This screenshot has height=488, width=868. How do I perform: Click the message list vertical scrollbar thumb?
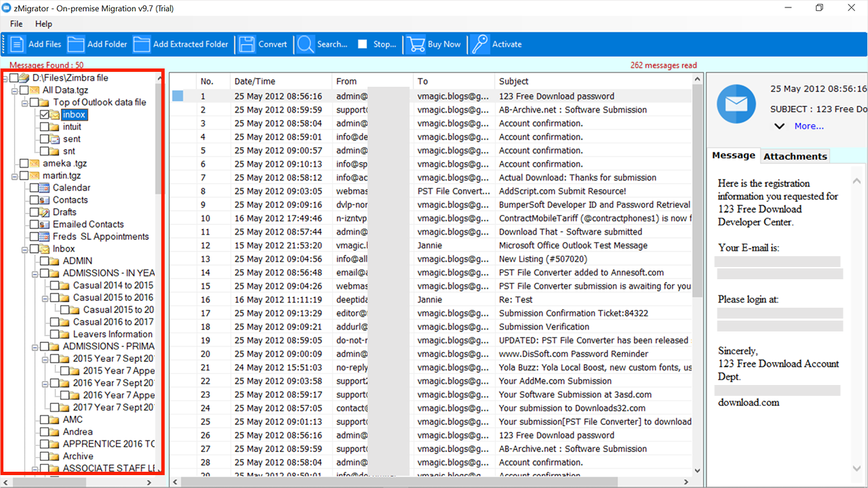697,191
